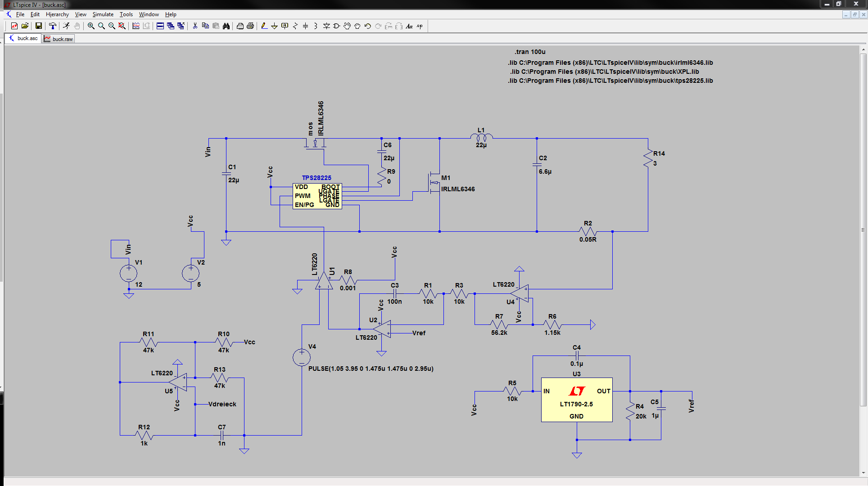Switch to the buck.raw waveform tab
This screenshot has width=868, height=486.
pyautogui.click(x=58, y=39)
